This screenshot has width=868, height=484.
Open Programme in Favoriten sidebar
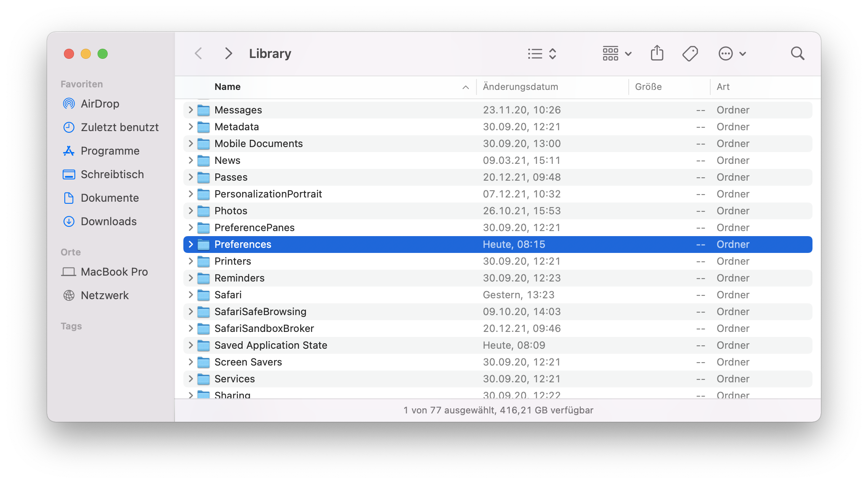pyautogui.click(x=110, y=151)
